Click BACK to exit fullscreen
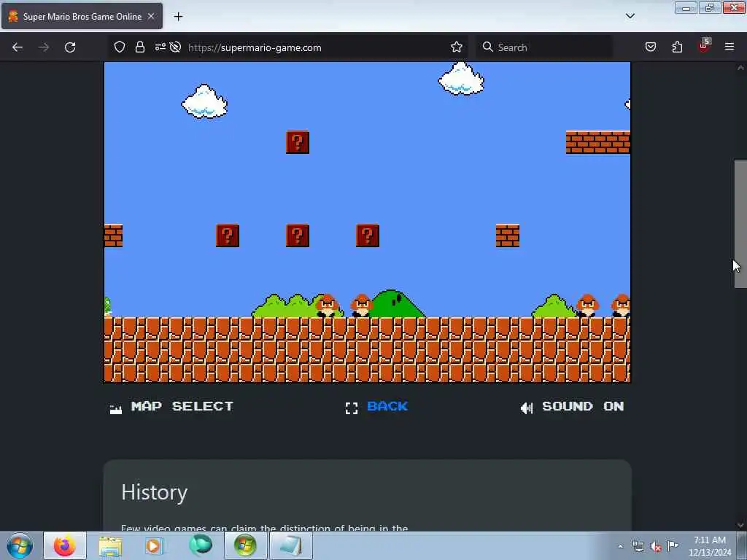 click(387, 406)
